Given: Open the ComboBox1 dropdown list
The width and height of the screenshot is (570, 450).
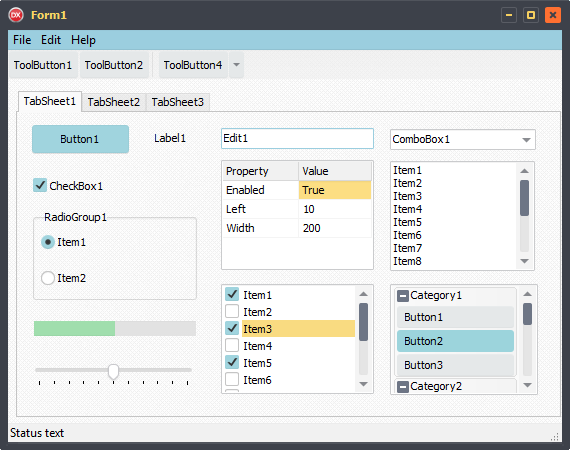Looking at the screenshot, I should [x=526, y=140].
